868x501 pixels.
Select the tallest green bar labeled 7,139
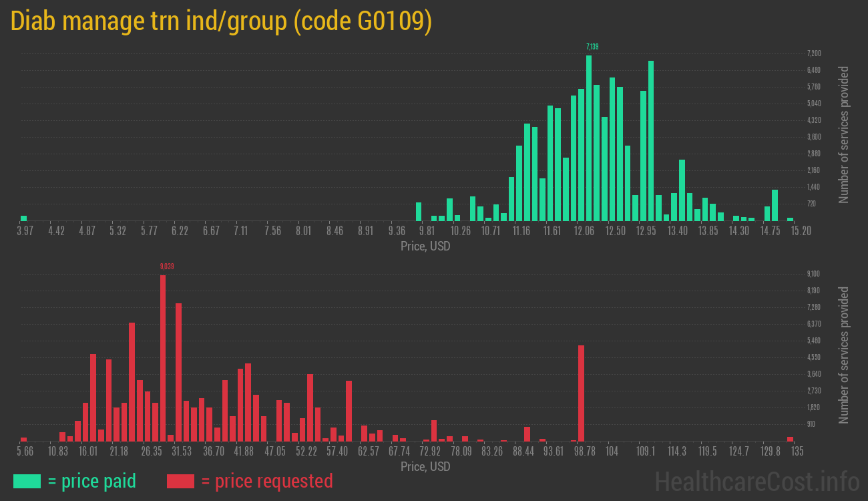589,137
